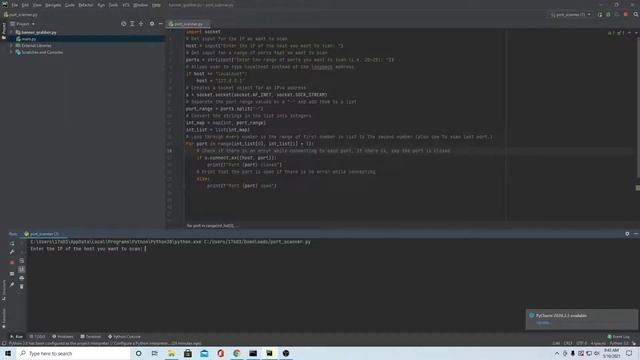Click console input after scan prompt
Screen dimensions: 640x360
tap(146, 249)
